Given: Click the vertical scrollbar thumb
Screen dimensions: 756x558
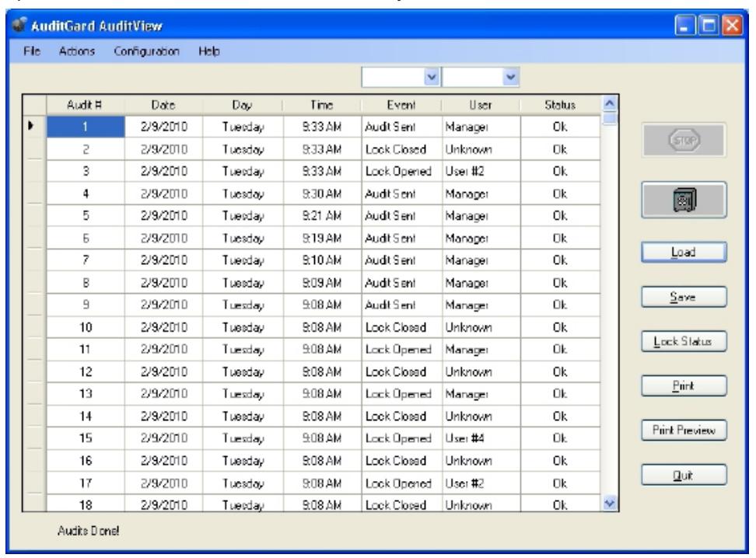Looking at the screenshot, I should 610,117.
